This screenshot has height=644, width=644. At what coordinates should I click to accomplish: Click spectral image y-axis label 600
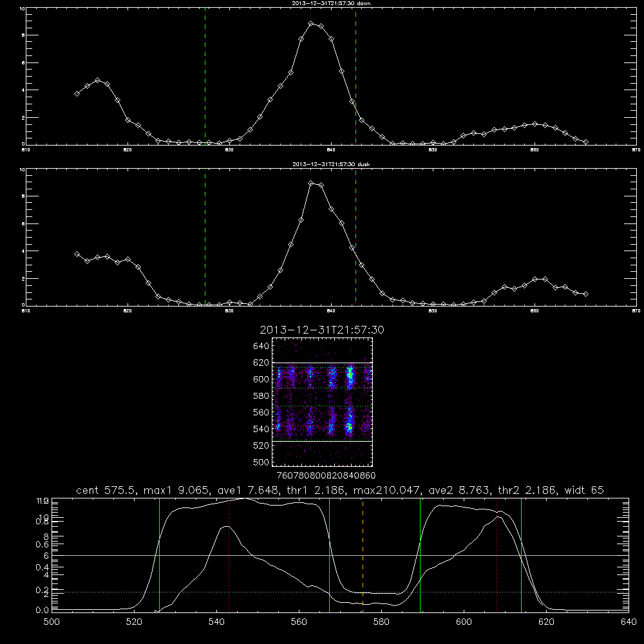261,379
